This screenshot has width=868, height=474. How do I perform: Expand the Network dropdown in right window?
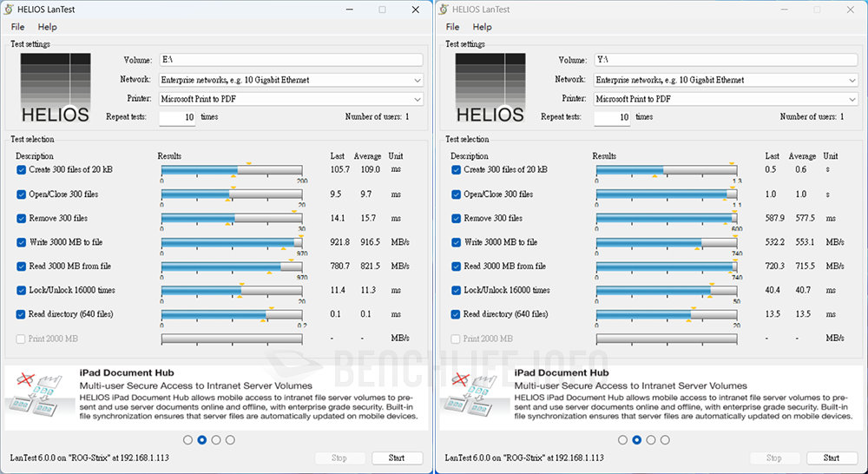coord(852,80)
